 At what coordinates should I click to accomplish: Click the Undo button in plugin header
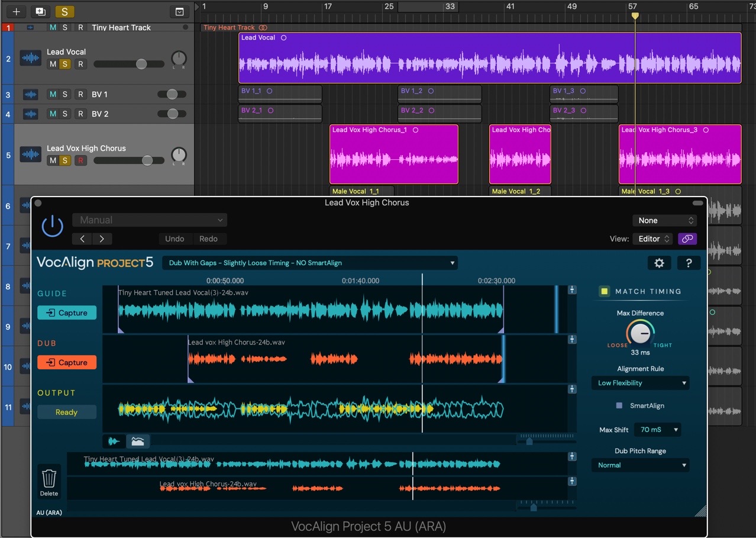(175, 239)
